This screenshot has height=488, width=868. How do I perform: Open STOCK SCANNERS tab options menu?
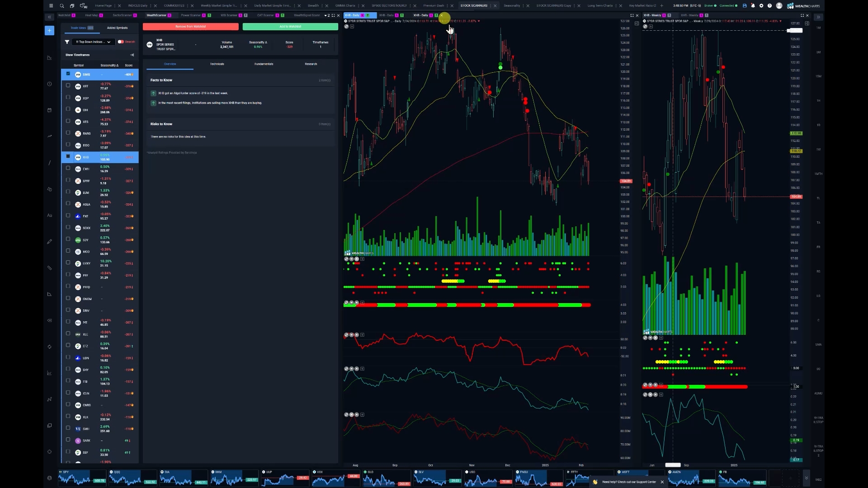pyautogui.click(x=491, y=6)
